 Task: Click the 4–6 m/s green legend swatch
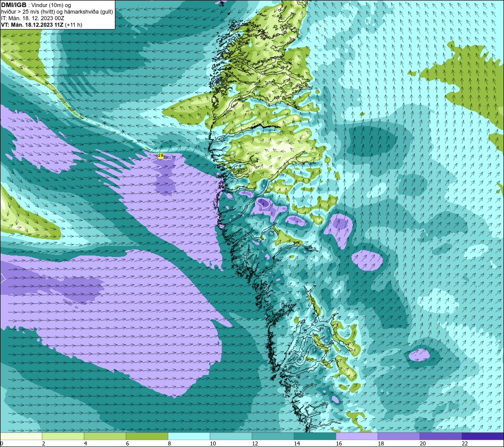click(x=105, y=436)
